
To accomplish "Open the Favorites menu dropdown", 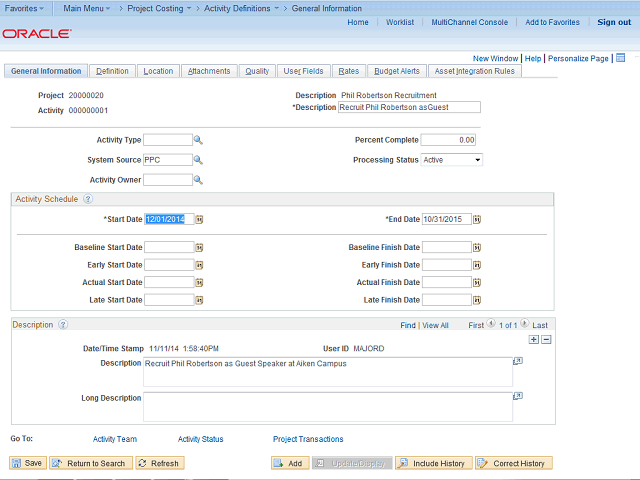I will coord(26,8).
